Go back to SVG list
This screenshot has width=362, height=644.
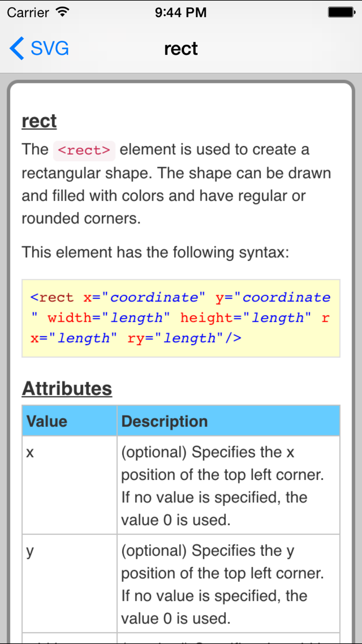pyautogui.click(x=39, y=48)
